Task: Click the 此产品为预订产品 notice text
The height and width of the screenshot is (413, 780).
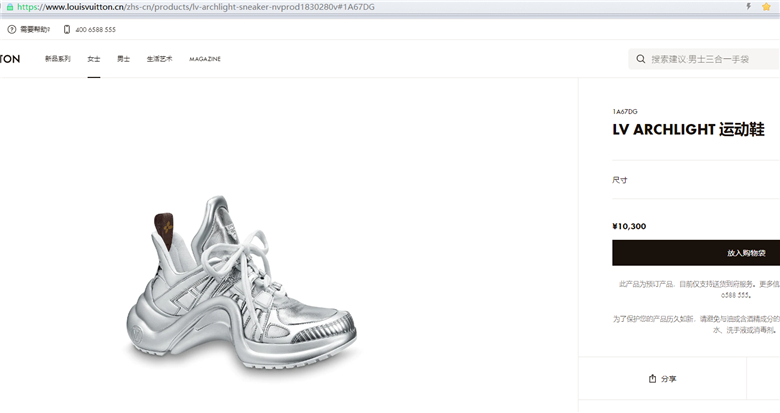Action: click(699, 289)
